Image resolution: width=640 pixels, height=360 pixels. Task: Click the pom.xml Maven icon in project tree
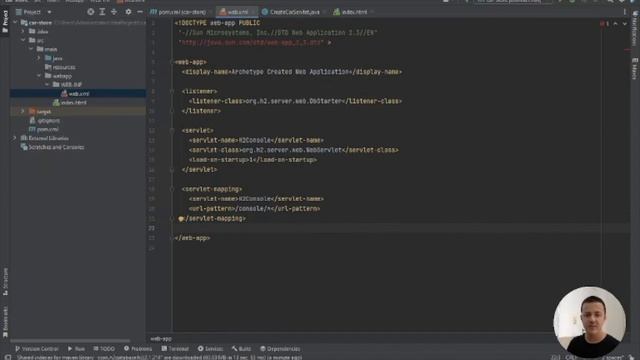tap(32, 129)
